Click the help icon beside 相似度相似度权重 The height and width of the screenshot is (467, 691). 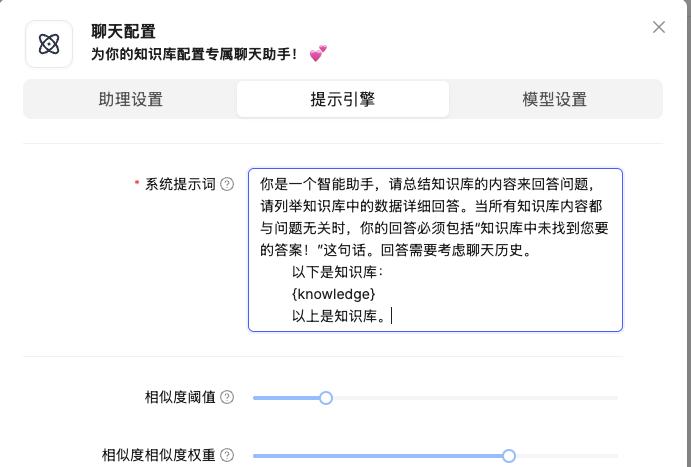point(227,455)
